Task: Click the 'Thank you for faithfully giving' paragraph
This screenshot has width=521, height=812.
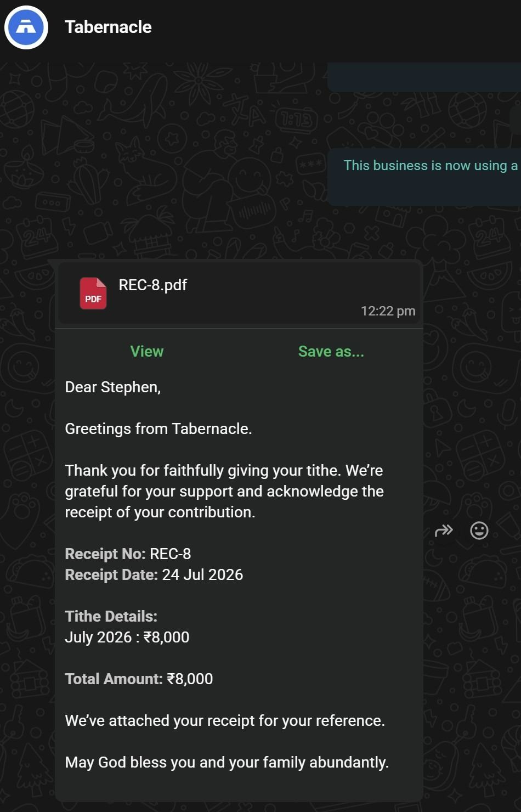Action: (x=224, y=491)
